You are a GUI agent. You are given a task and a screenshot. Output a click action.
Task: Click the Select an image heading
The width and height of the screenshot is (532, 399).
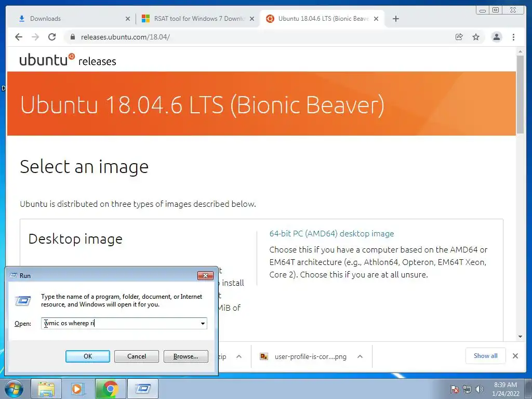[x=84, y=167]
